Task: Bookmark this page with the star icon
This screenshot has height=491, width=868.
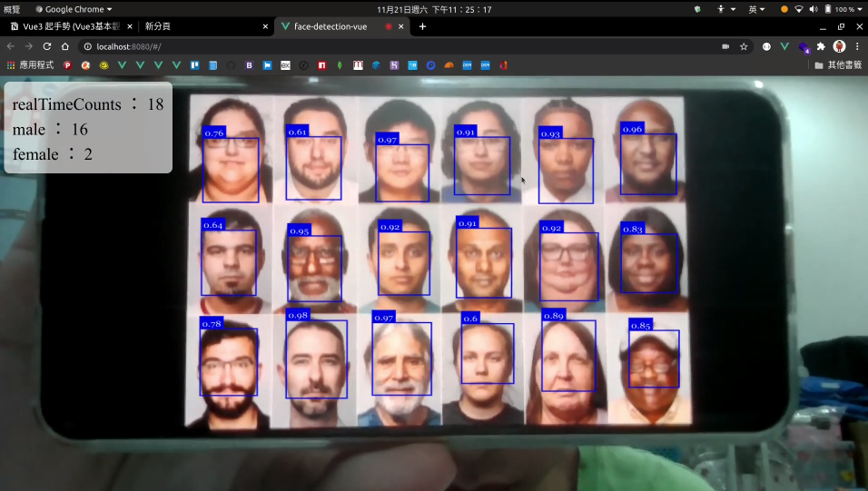Action: (x=744, y=46)
